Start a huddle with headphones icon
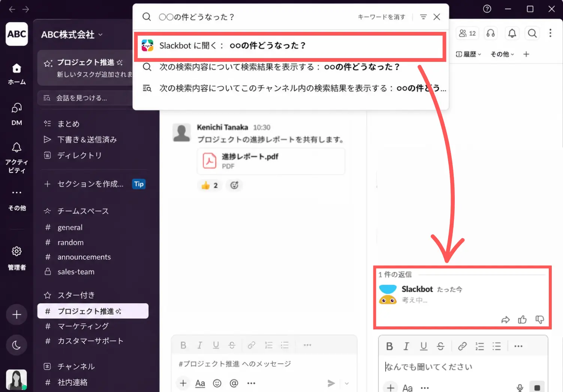Screen dimensions: 563x392 [x=491, y=33]
